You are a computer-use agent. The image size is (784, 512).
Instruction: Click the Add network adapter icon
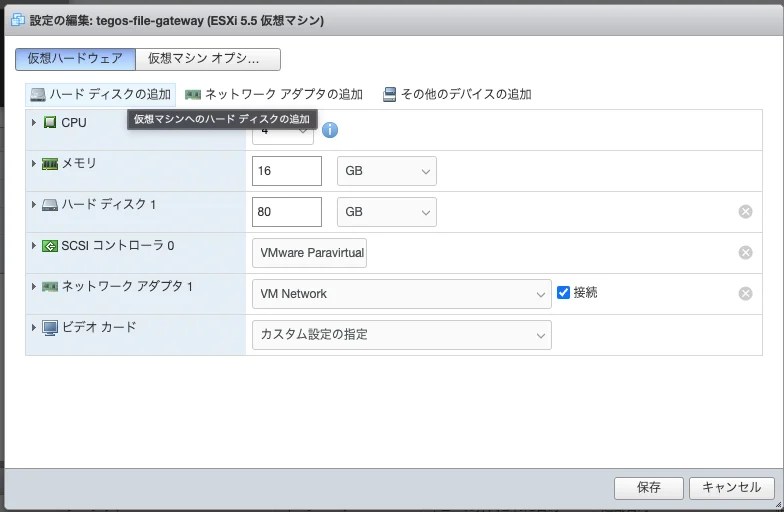193,94
